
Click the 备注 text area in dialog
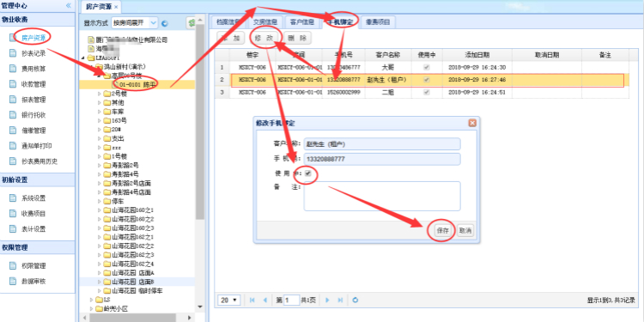pos(382,196)
